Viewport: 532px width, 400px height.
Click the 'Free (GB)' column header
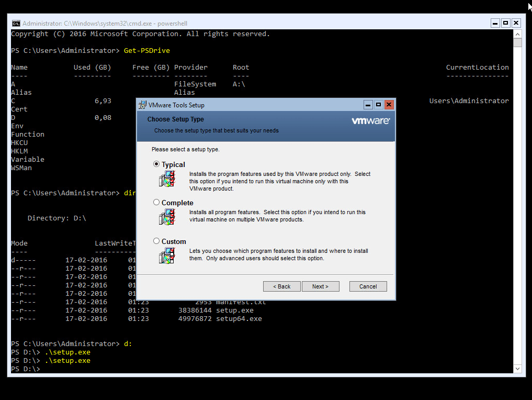151,67
